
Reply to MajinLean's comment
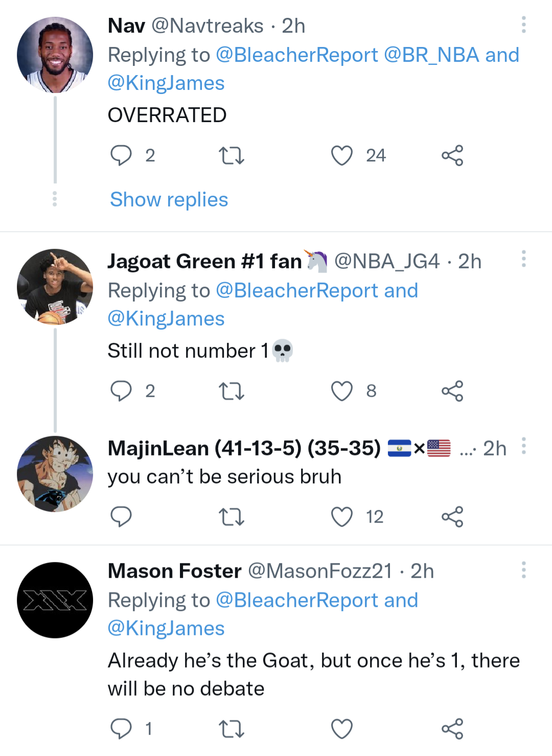tap(122, 516)
